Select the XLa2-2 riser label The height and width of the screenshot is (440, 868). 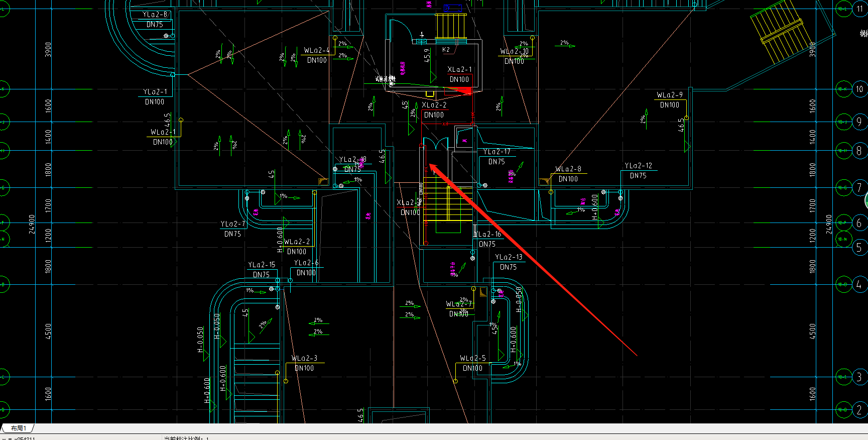pyautogui.click(x=434, y=105)
